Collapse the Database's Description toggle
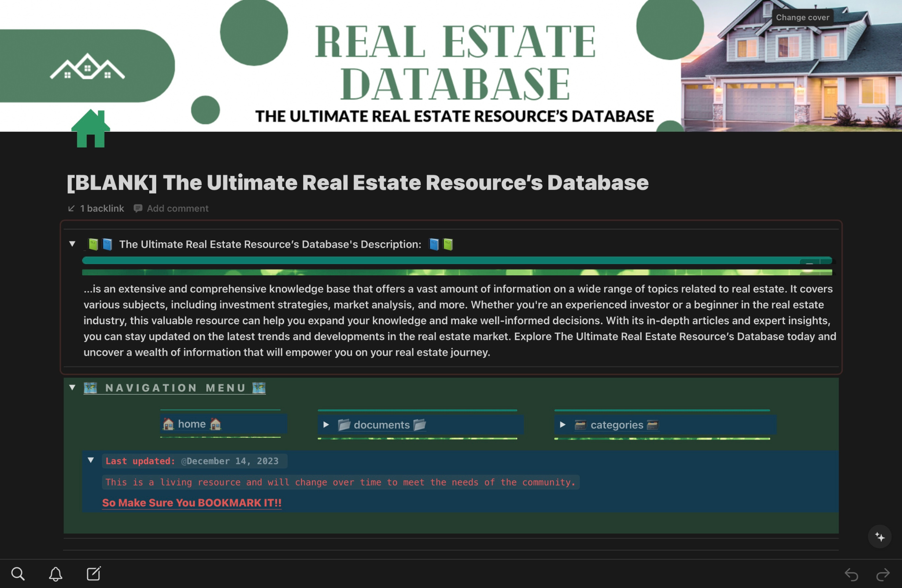This screenshot has width=902, height=588. click(x=72, y=244)
